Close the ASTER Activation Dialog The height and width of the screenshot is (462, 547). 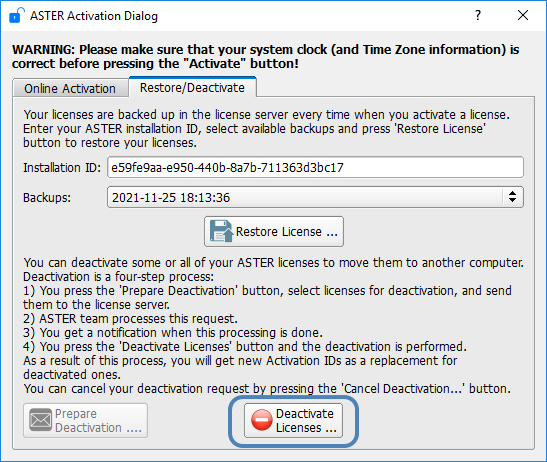(x=523, y=15)
